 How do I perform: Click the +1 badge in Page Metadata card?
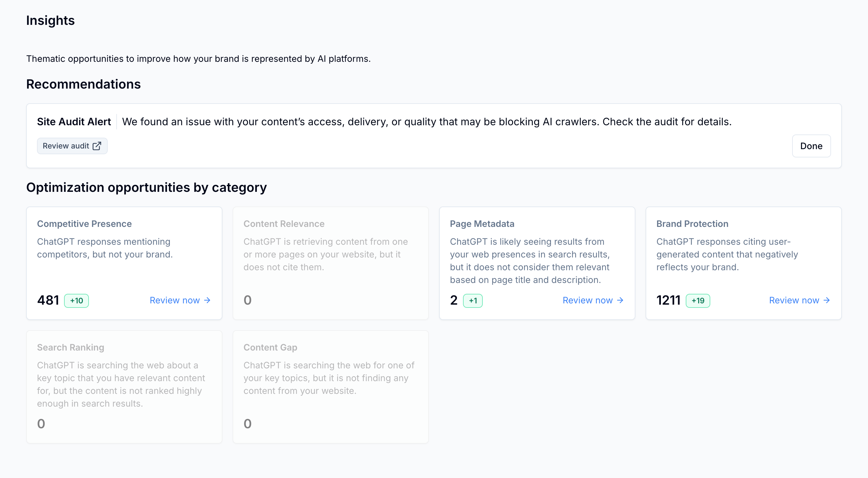pos(473,301)
